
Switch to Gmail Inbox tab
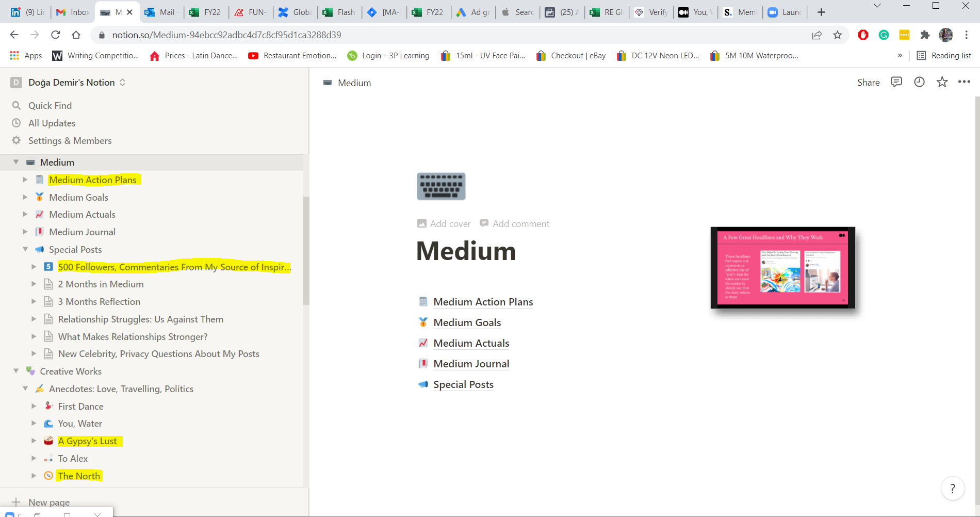(x=73, y=12)
